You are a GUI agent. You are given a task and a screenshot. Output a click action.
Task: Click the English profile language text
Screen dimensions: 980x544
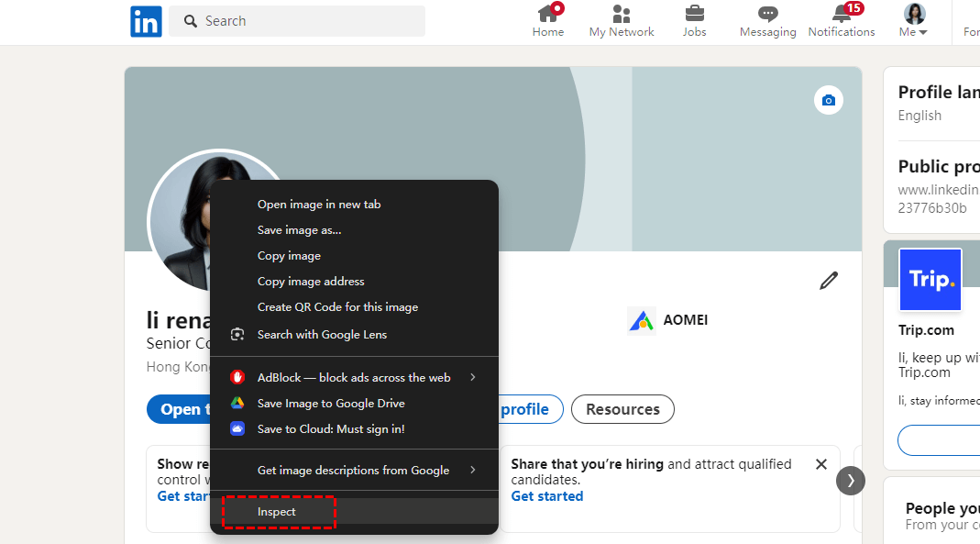coord(919,116)
